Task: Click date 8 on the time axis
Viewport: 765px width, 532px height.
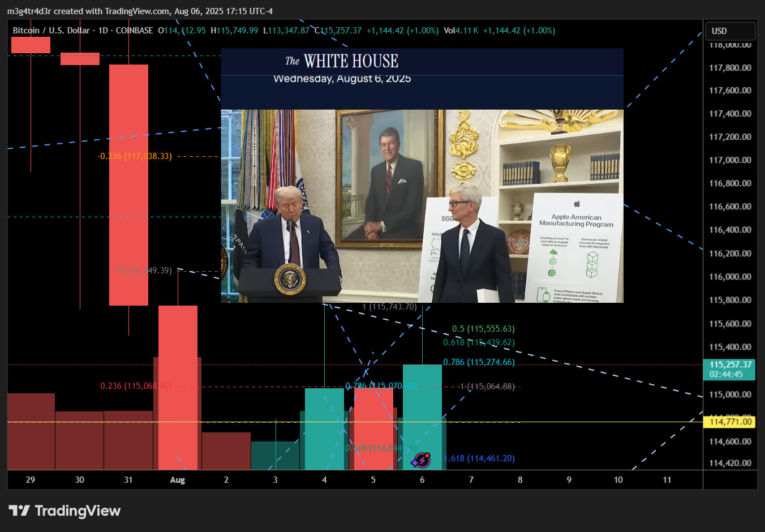Action: (x=520, y=480)
